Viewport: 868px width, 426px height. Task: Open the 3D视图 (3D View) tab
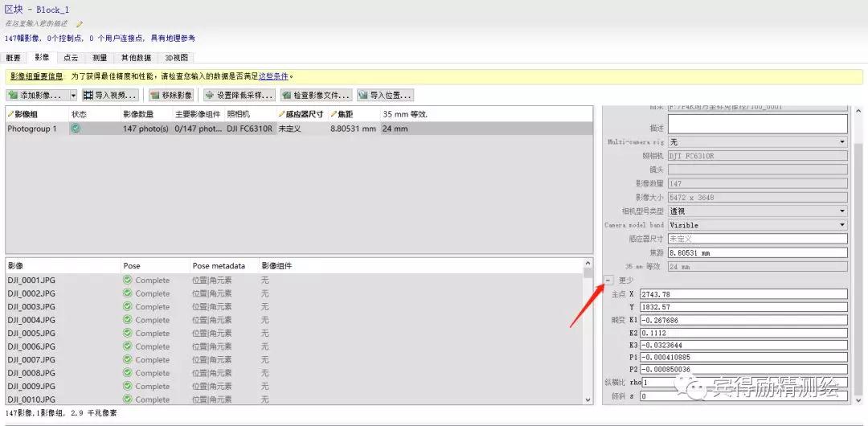176,58
